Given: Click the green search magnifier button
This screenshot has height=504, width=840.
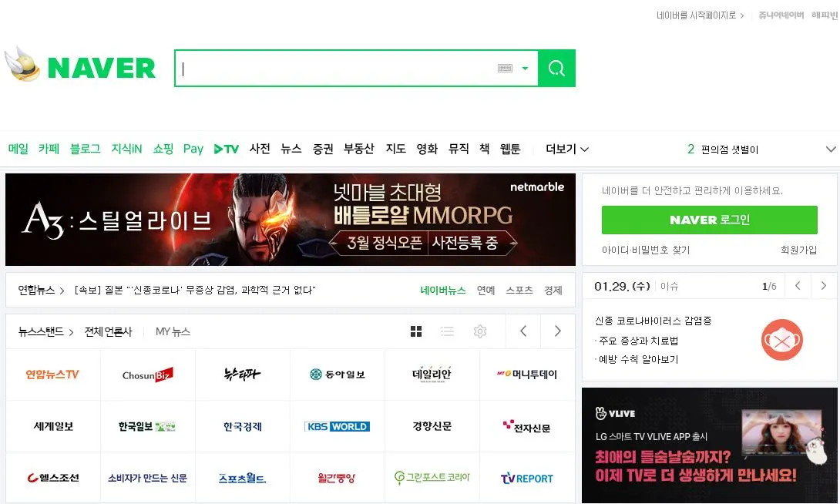Looking at the screenshot, I should pyautogui.click(x=556, y=68).
